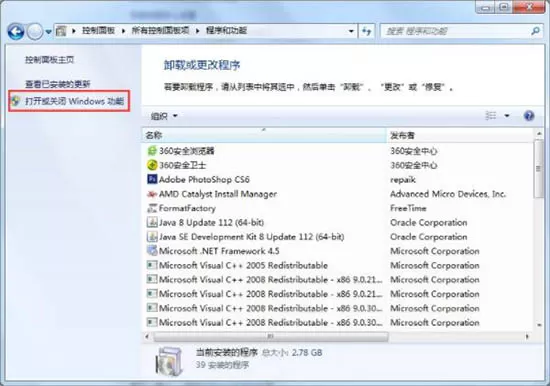Click the search 程序和功能 input field
550x386 pixels.
[455, 31]
